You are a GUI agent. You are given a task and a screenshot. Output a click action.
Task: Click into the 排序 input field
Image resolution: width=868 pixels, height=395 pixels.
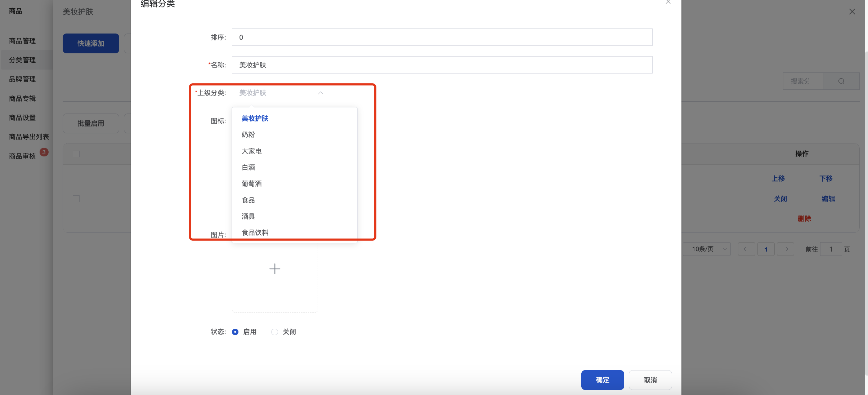click(x=442, y=37)
